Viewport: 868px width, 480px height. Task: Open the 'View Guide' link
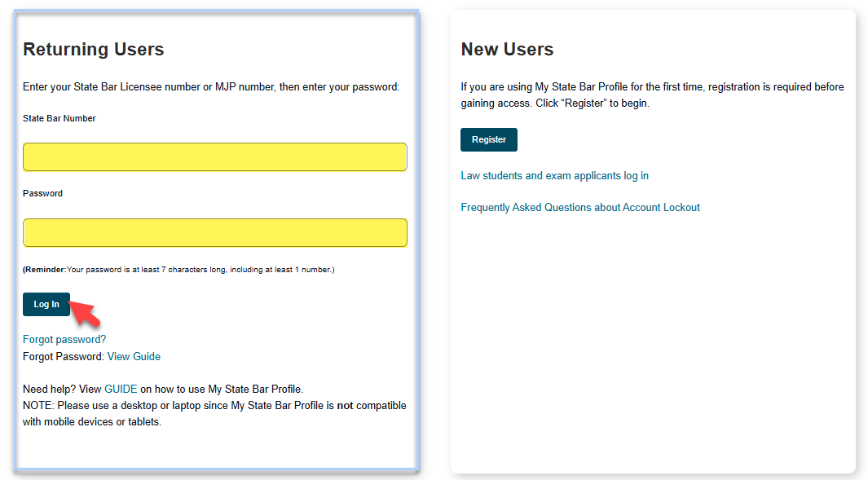134,356
